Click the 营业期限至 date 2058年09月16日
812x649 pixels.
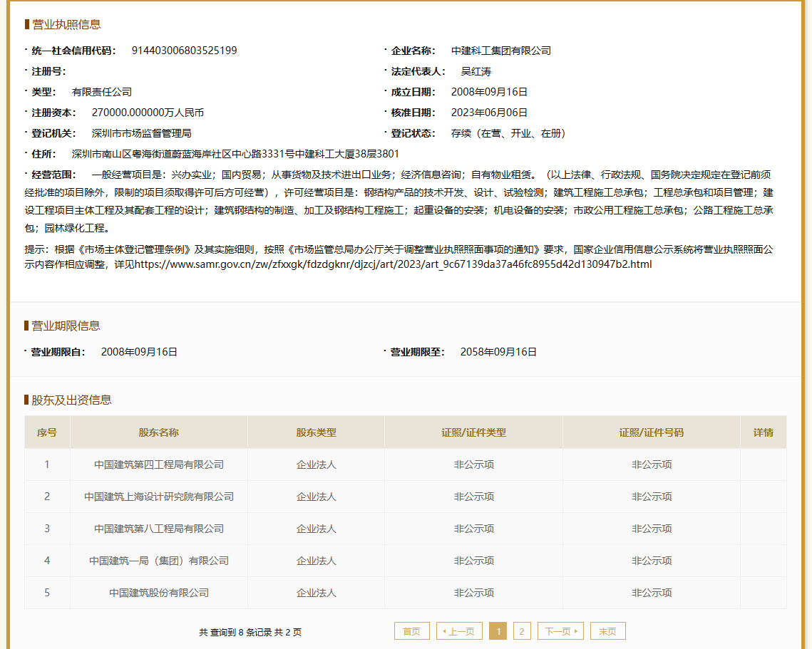(x=498, y=352)
